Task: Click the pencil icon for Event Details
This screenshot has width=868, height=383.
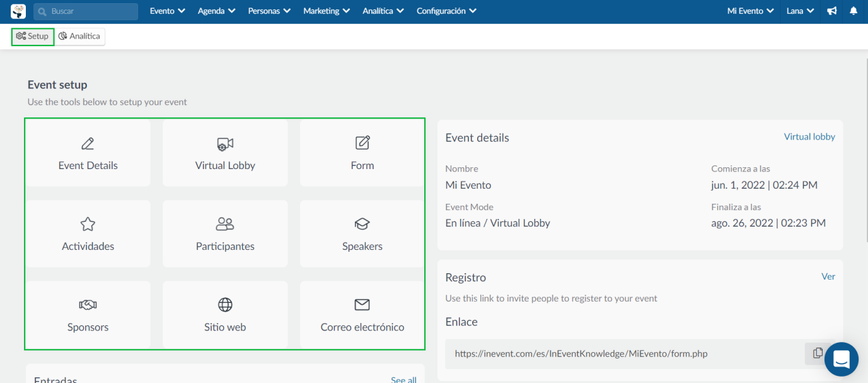Action: [x=88, y=144]
